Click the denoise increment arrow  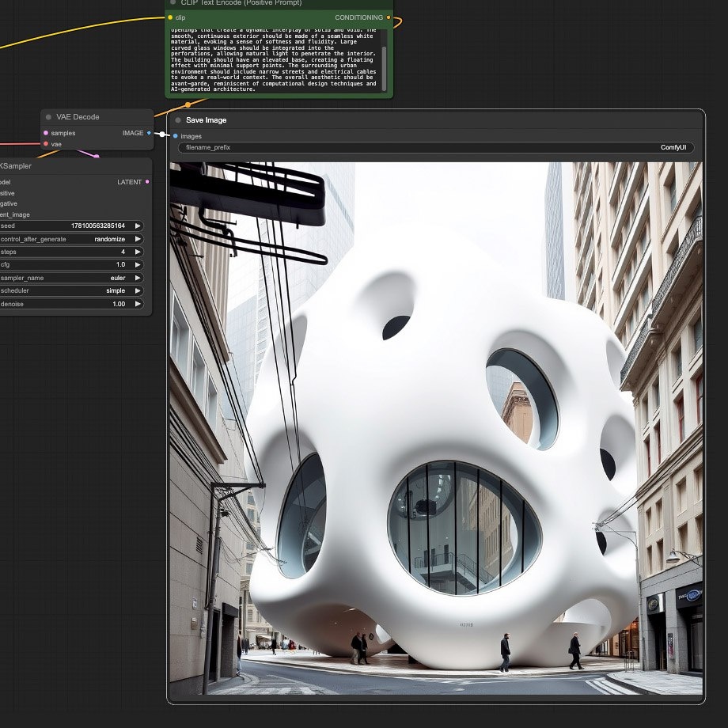[x=138, y=304]
